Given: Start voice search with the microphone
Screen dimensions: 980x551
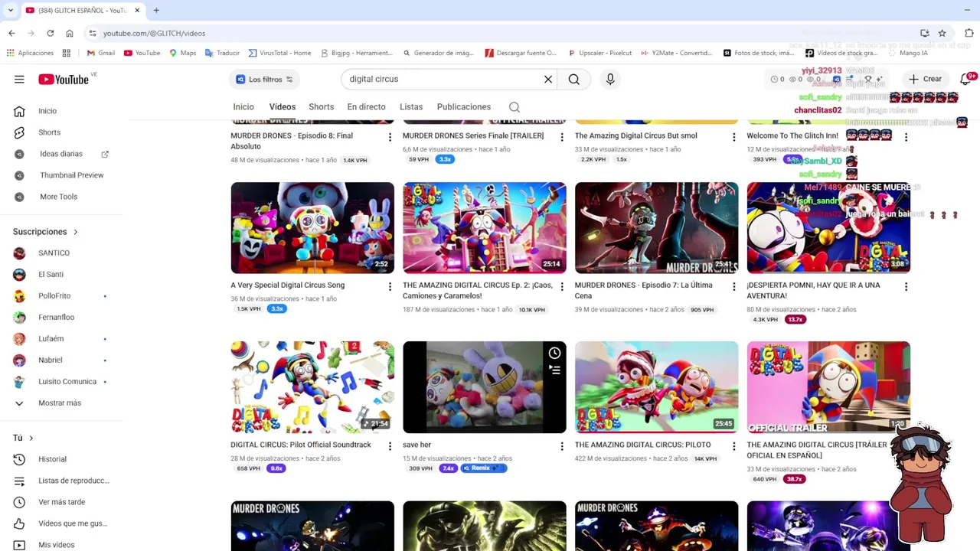Looking at the screenshot, I should pos(610,79).
